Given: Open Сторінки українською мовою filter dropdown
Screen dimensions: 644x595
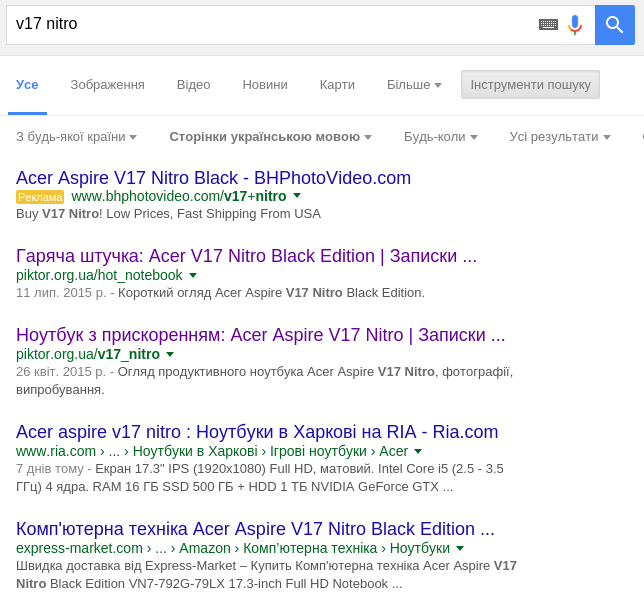Looking at the screenshot, I should pos(270,137).
